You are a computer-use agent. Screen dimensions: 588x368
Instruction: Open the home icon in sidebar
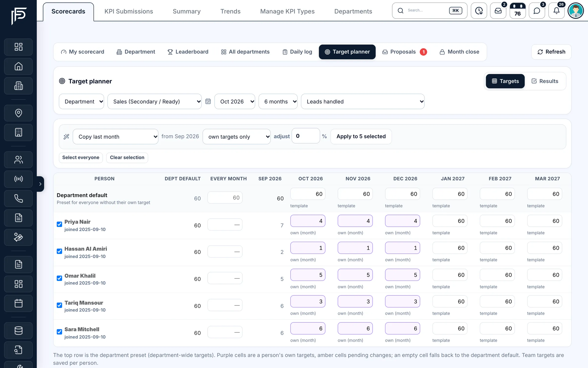pyautogui.click(x=18, y=66)
